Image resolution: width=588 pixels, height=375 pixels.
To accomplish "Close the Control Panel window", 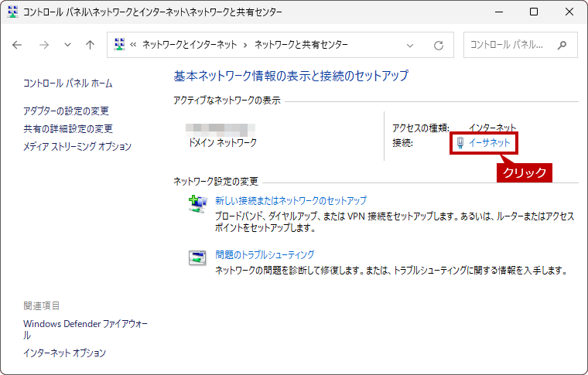I will point(569,12).
